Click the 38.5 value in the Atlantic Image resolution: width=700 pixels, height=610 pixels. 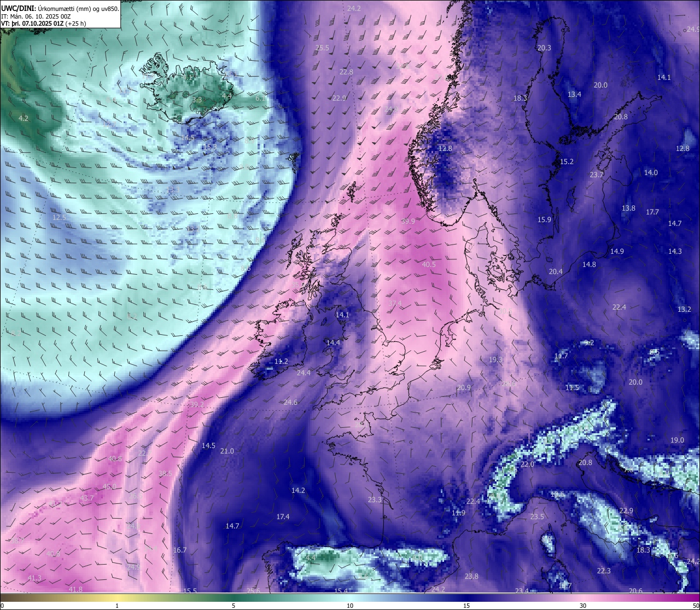tap(165, 473)
